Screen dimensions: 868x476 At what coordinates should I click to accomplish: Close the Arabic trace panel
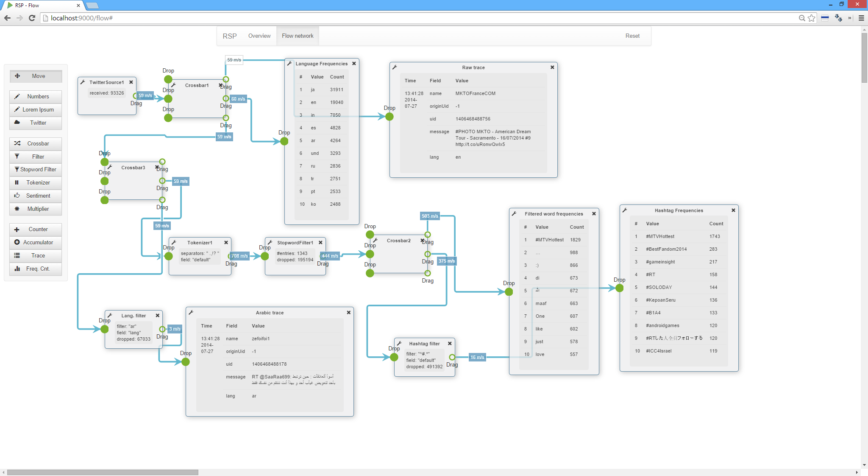point(349,313)
